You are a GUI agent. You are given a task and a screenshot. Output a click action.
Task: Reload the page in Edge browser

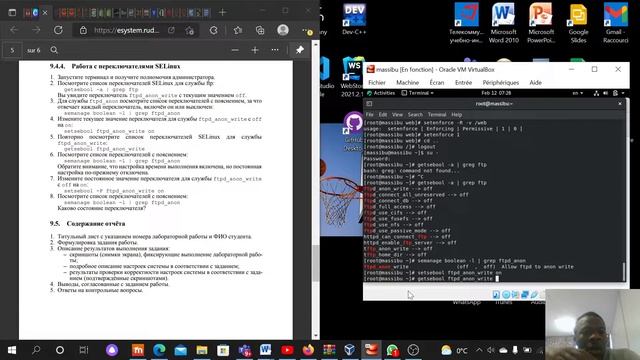[x=58, y=30]
